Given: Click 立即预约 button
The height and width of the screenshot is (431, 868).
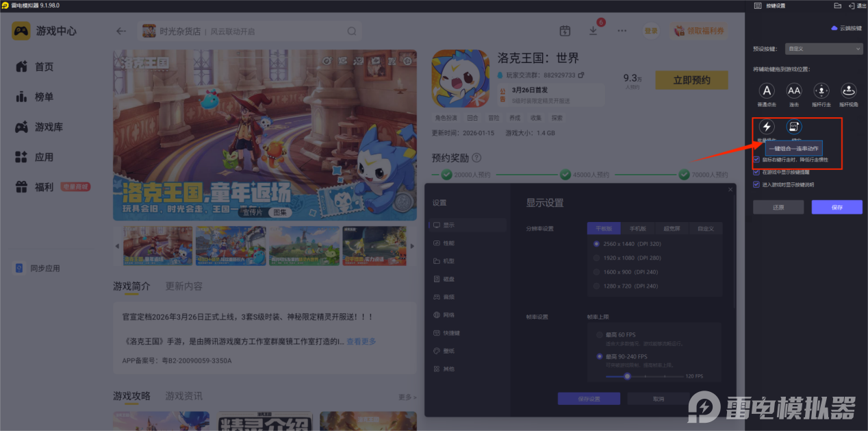Looking at the screenshot, I should coord(691,80).
